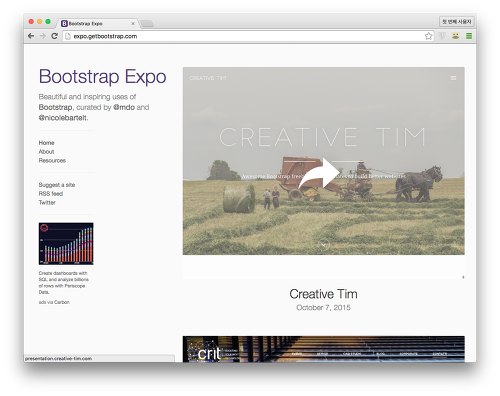The width and height of the screenshot is (500, 396).
Task: Click Suggest a site link
Action: pos(57,185)
